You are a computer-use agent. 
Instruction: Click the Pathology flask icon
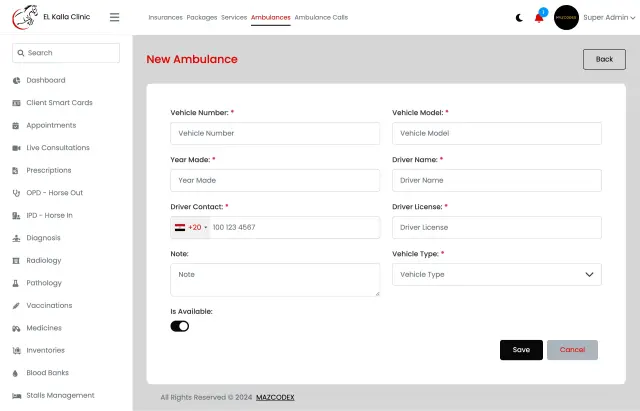click(x=16, y=283)
